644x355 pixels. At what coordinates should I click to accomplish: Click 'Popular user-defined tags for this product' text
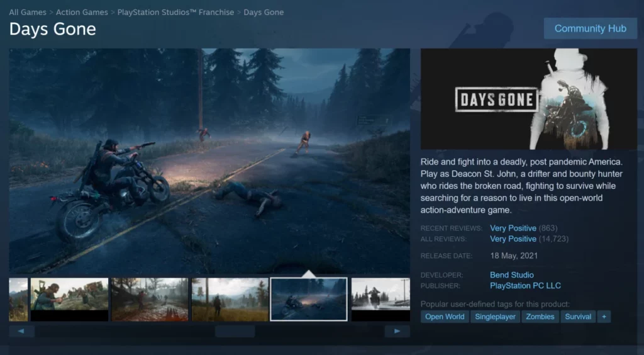pos(495,304)
